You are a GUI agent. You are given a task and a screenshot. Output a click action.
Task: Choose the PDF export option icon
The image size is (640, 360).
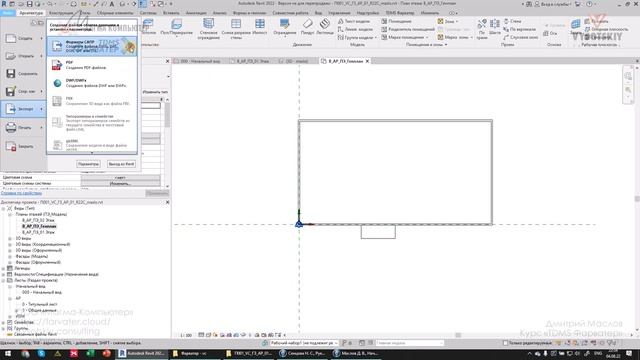(x=57, y=65)
